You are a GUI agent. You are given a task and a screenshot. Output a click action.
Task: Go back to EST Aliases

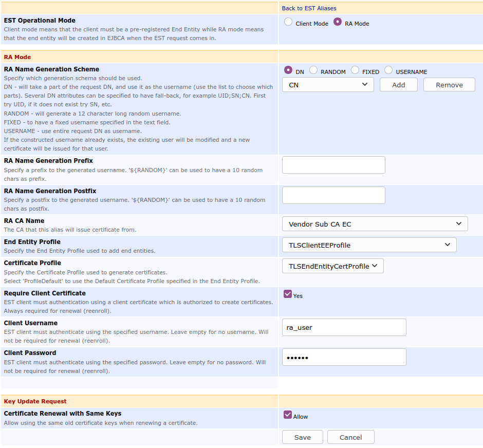point(309,8)
